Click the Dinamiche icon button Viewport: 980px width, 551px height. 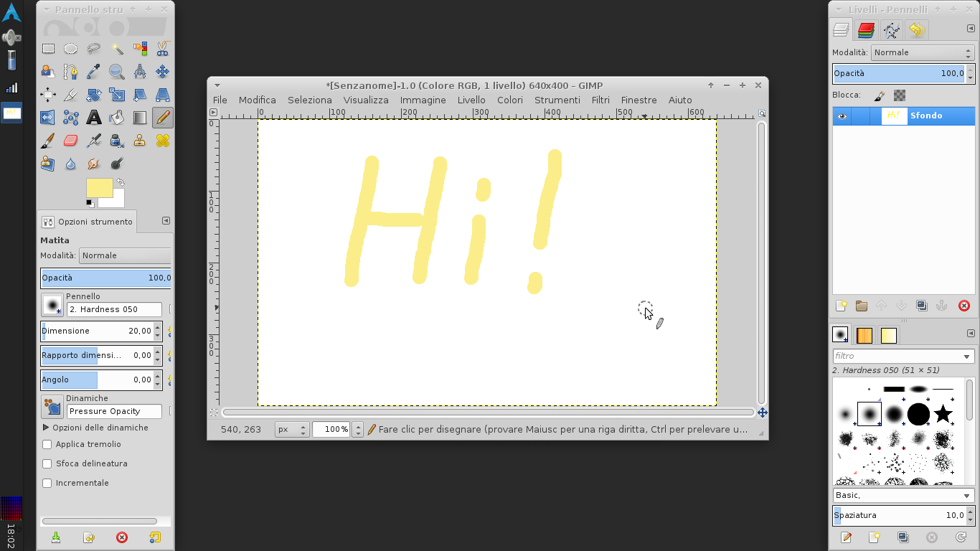point(52,407)
